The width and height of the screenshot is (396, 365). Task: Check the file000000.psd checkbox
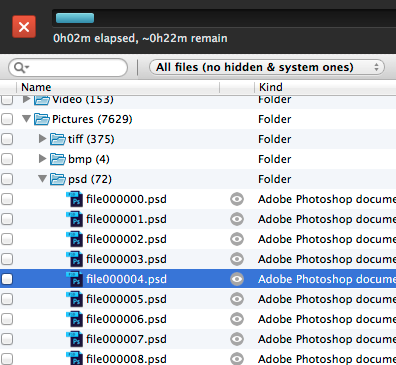click(7, 199)
